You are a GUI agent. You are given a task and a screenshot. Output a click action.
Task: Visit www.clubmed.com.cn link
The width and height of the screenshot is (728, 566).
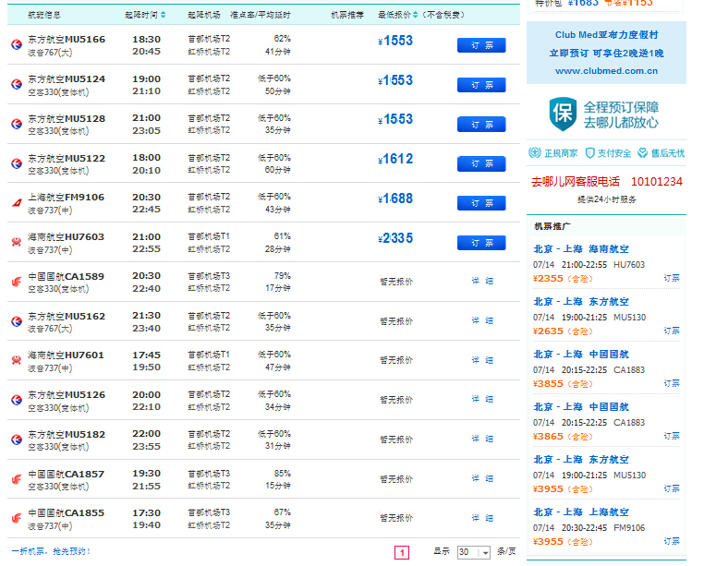click(x=606, y=71)
